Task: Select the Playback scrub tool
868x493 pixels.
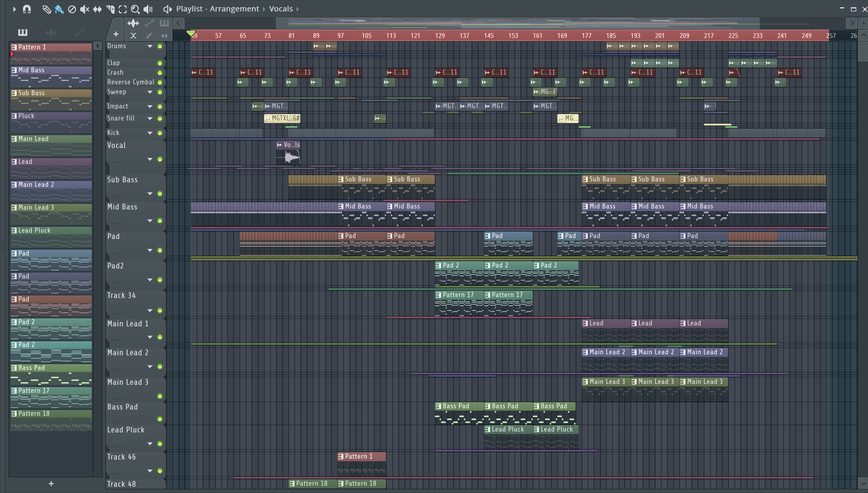Action: (148, 9)
